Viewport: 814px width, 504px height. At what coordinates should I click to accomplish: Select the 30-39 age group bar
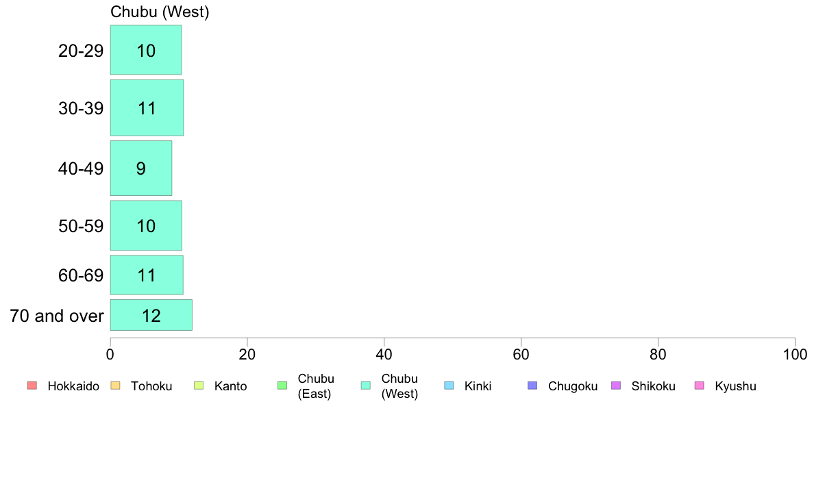point(147,108)
